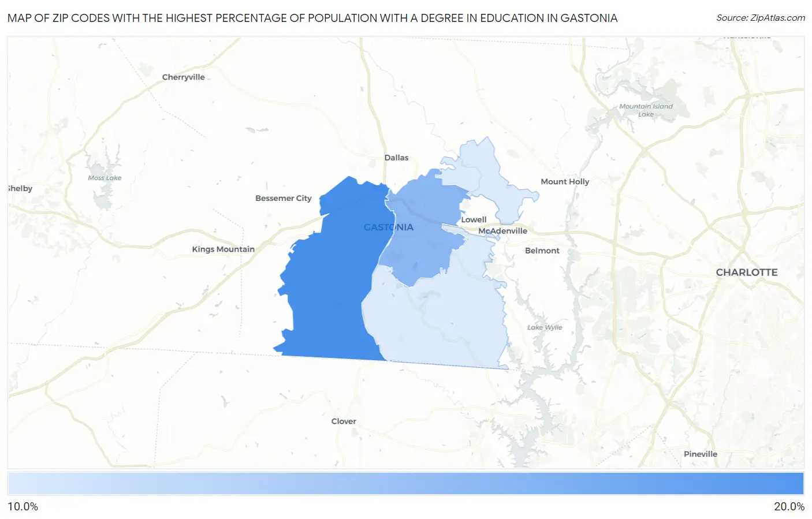Click the map title heading text
Image resolution: width=812 pixels, height=519 pixels.
pyautogui.click(x=312, y=18)
